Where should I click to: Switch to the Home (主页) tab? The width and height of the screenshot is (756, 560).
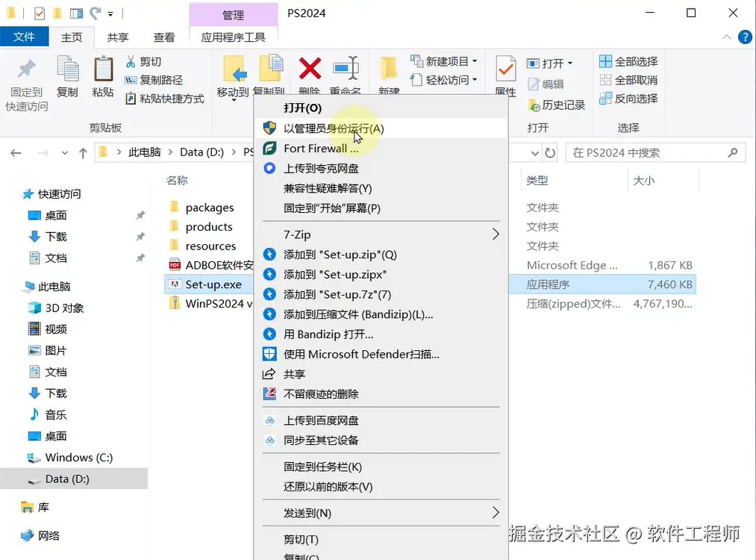click(x=72, y=37)
